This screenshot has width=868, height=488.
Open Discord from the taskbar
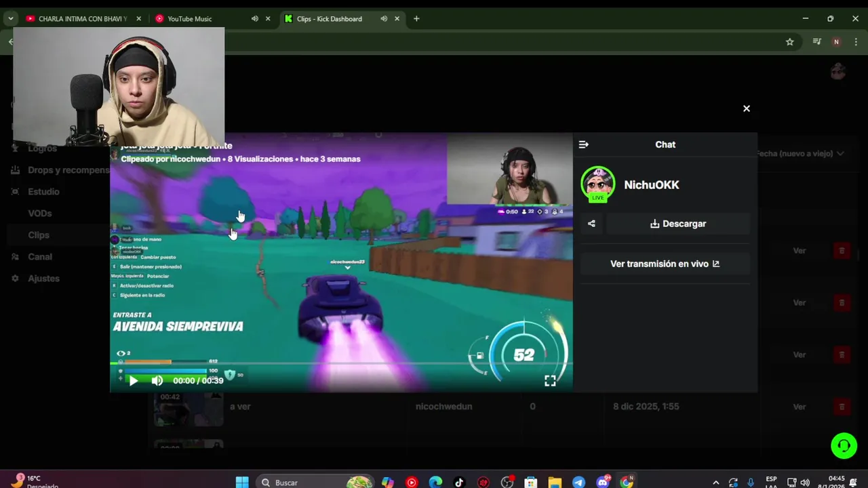[603, 483]
